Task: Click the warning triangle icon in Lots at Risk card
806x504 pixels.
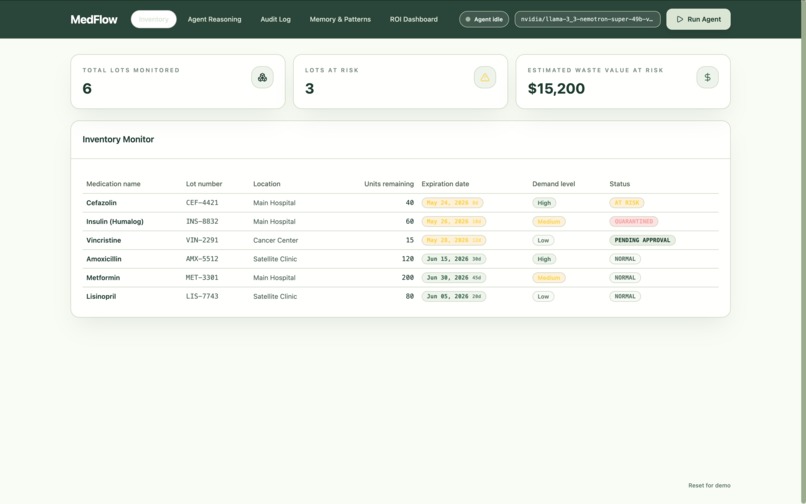Action: coord(485,77)
